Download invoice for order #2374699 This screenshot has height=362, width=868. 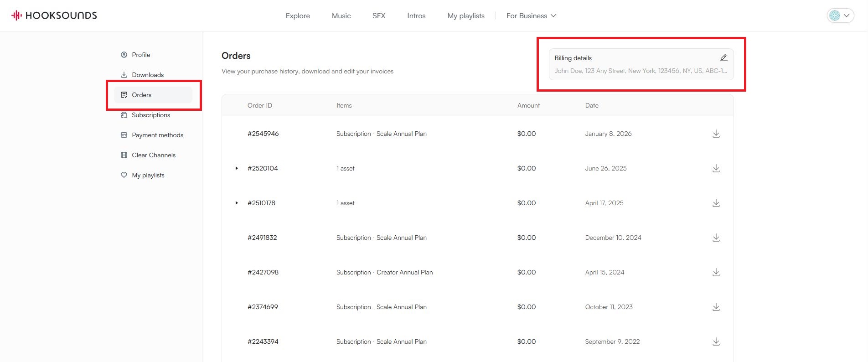[716, 307]
